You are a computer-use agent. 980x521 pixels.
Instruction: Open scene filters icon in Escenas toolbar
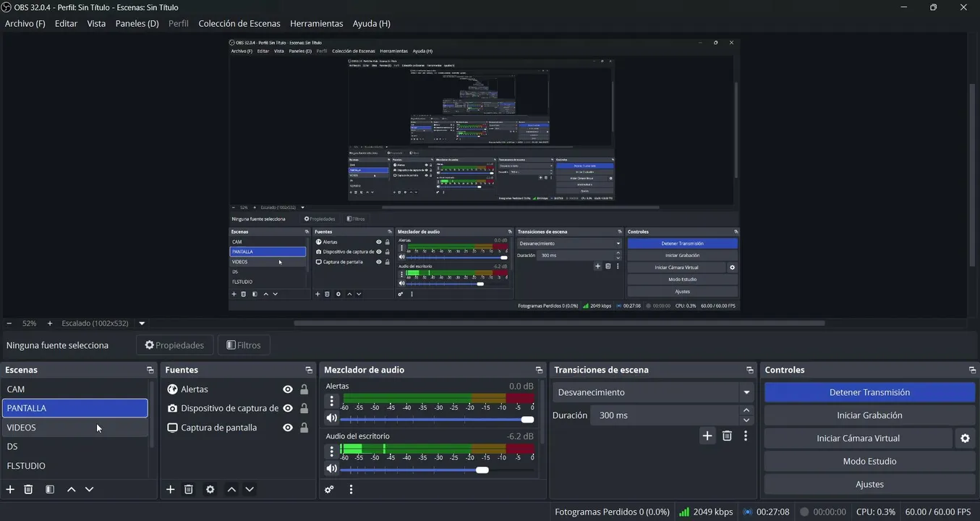point(50,489)
